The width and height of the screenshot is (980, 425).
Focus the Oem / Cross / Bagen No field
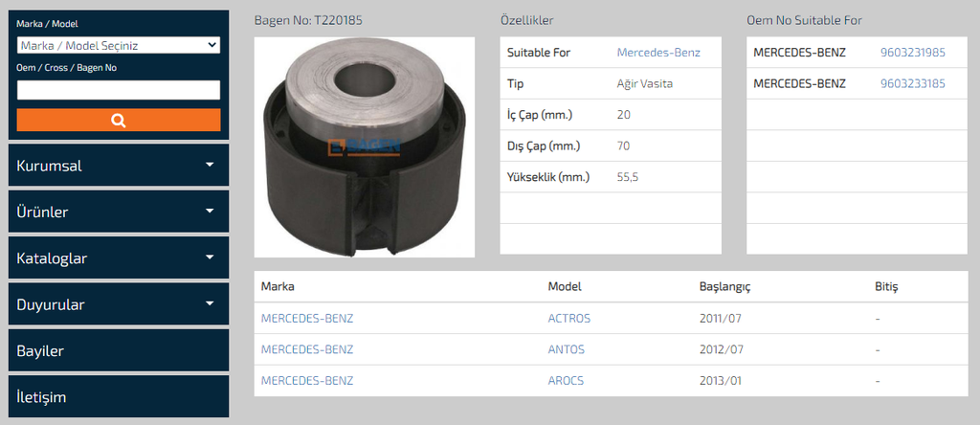[118, 90]
